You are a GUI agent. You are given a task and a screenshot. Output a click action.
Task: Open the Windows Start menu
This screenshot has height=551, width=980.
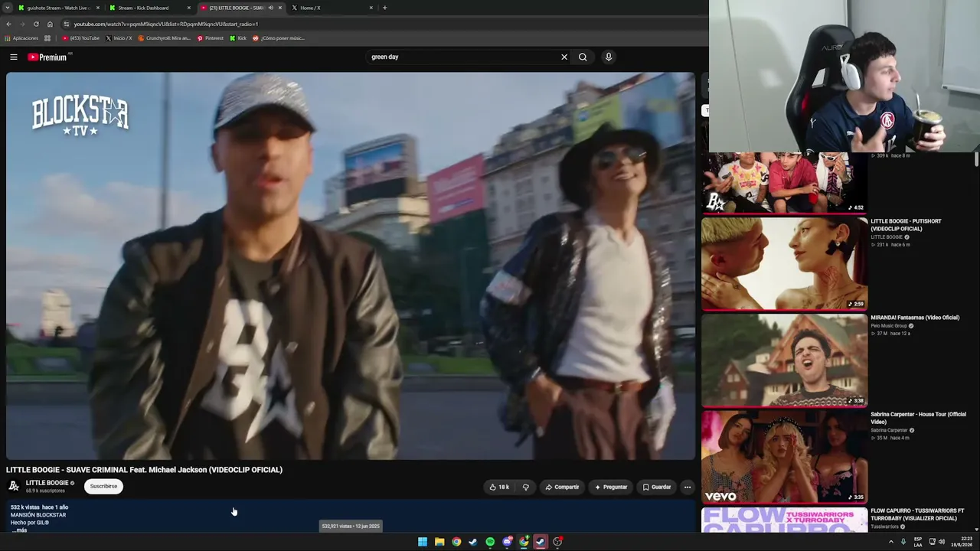click(423, 542)
